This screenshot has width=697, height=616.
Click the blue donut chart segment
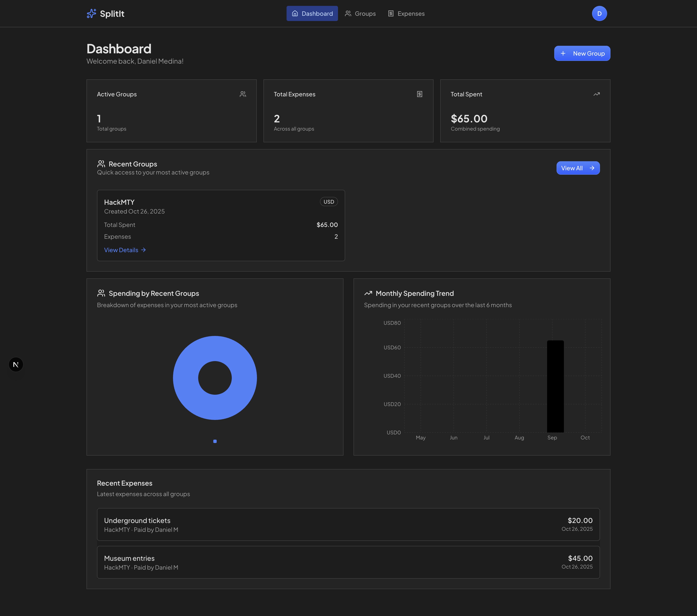(215, 349)
